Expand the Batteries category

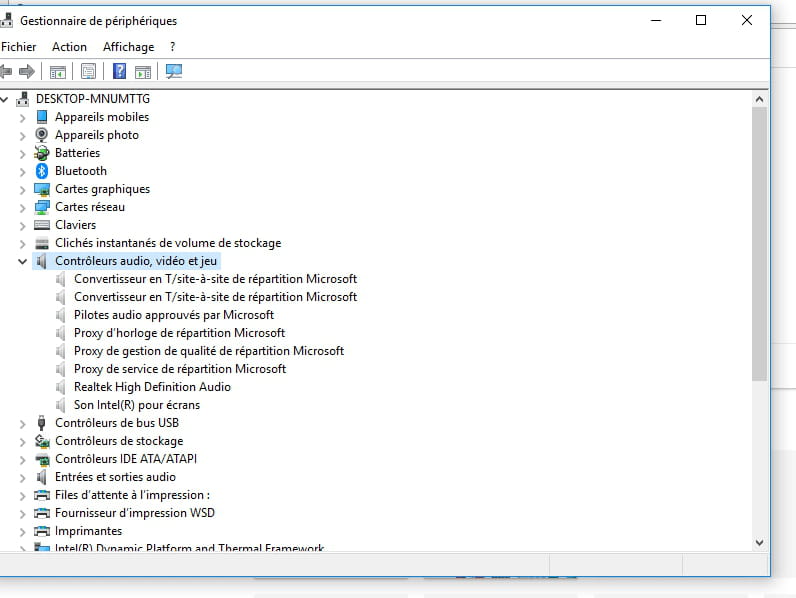(22, 154)
